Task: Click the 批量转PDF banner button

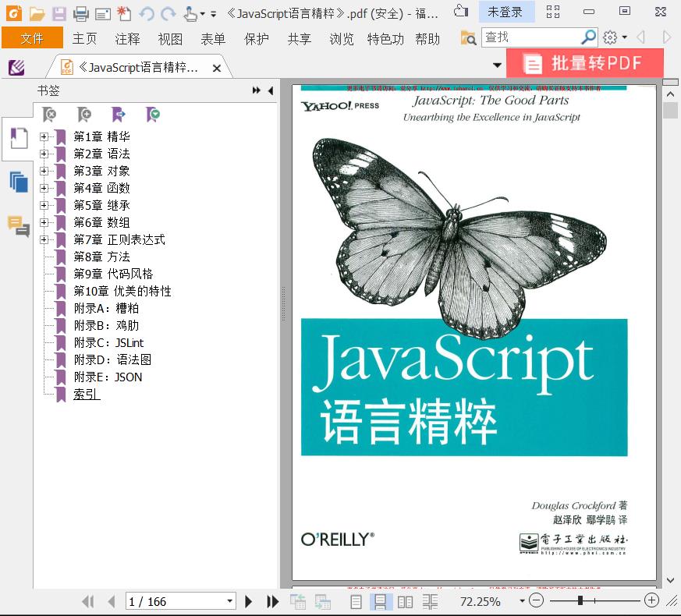Action: (x=584, y=63)
